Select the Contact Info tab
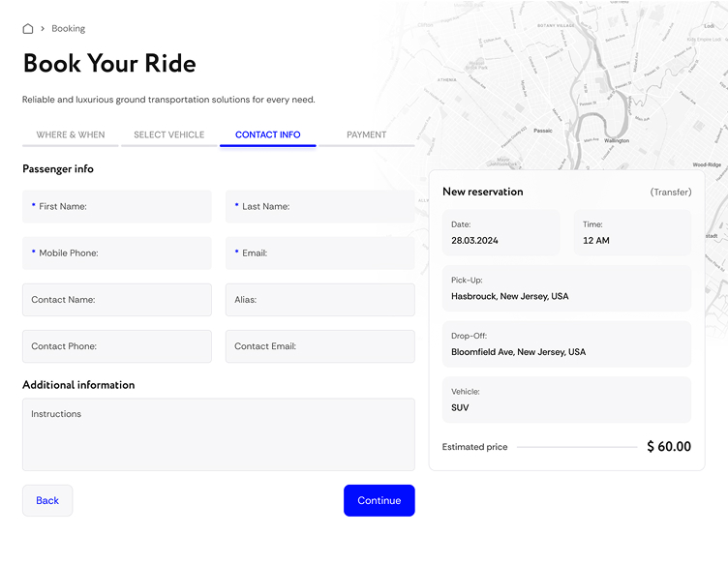The height and width of the screenshot is (564, 728). (267, 134)
